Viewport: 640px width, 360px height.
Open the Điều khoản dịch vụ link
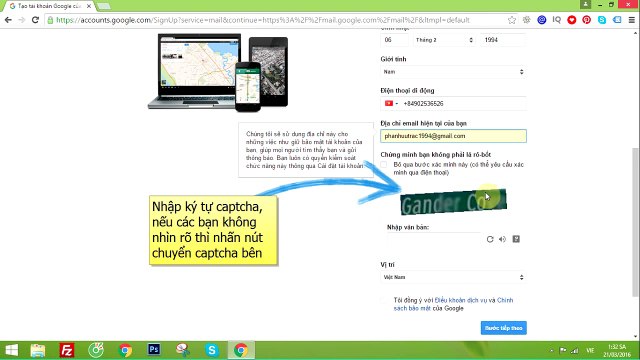461,300
